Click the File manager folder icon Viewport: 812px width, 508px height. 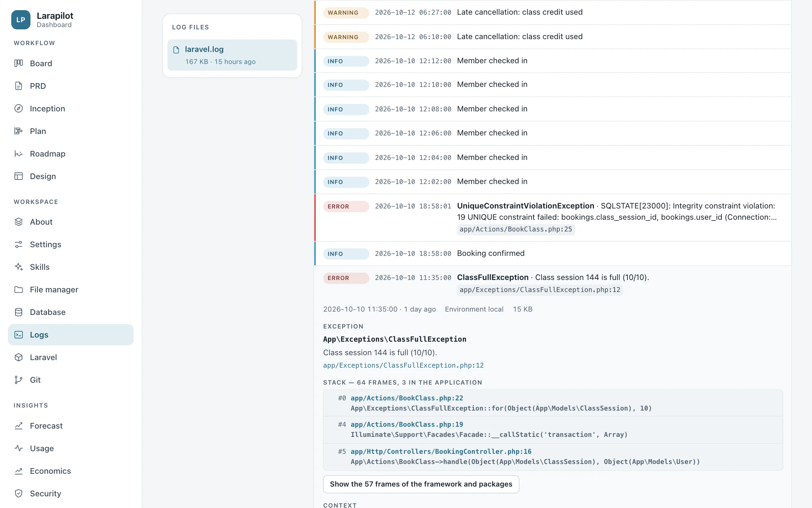pyautogui.click(x=18, y=289)
